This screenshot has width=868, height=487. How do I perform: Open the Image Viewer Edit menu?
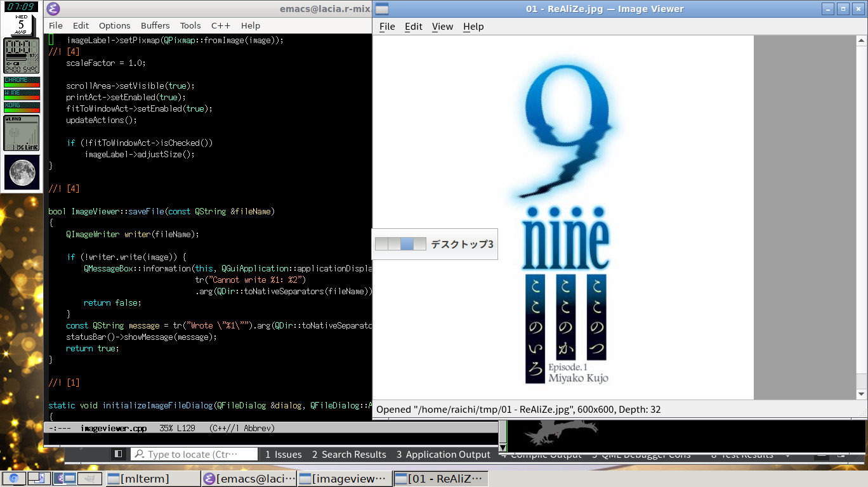[414, 26]
